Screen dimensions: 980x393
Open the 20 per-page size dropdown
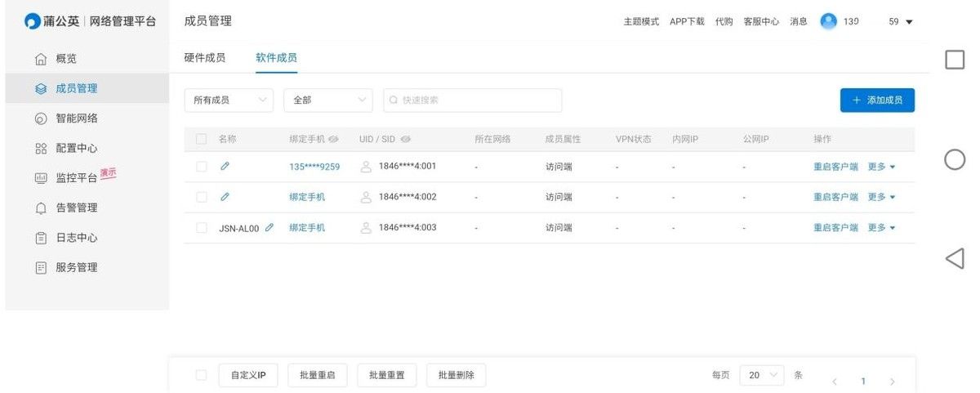click(761, 375)
